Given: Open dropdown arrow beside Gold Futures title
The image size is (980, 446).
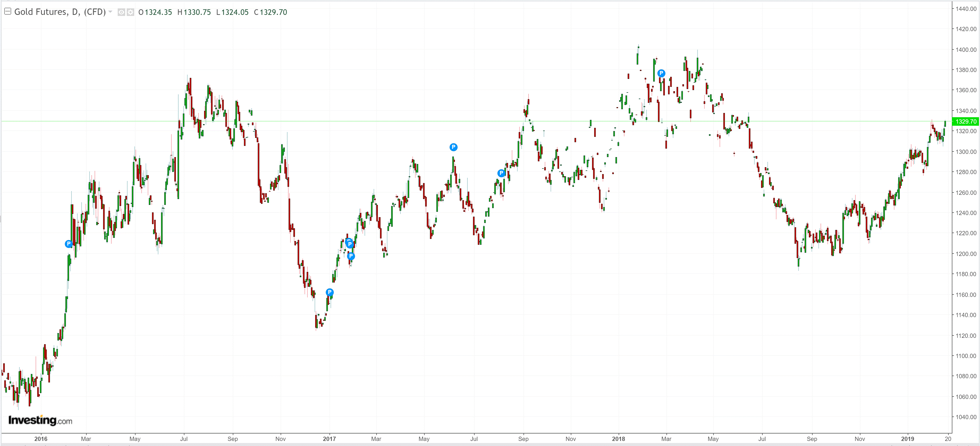Looking at the screenshot, I should click(110, 12).
